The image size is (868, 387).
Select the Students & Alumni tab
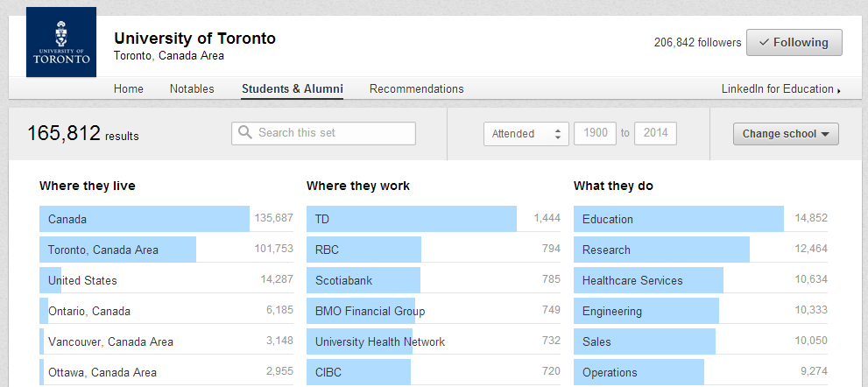(292, 89)
